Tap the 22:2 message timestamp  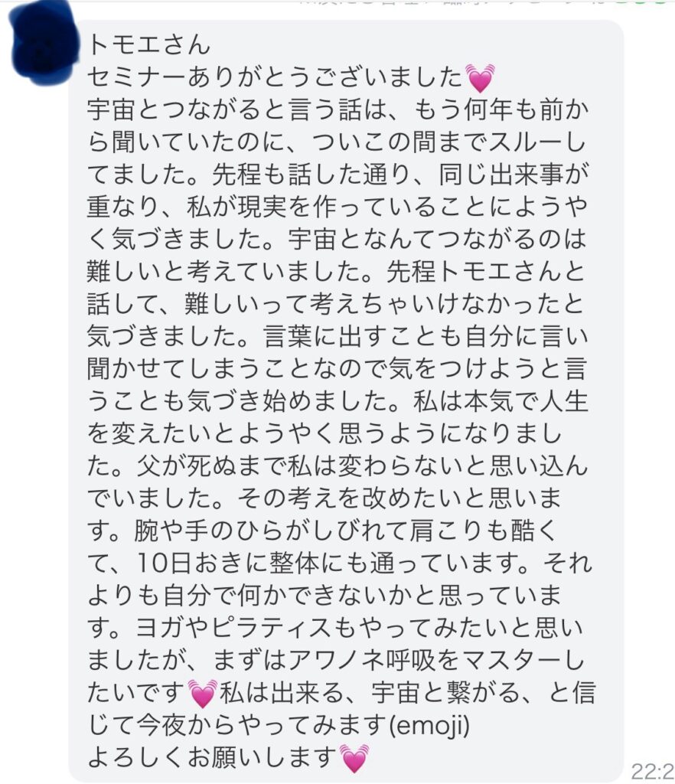pyautogui.click(x=653, y=770)
